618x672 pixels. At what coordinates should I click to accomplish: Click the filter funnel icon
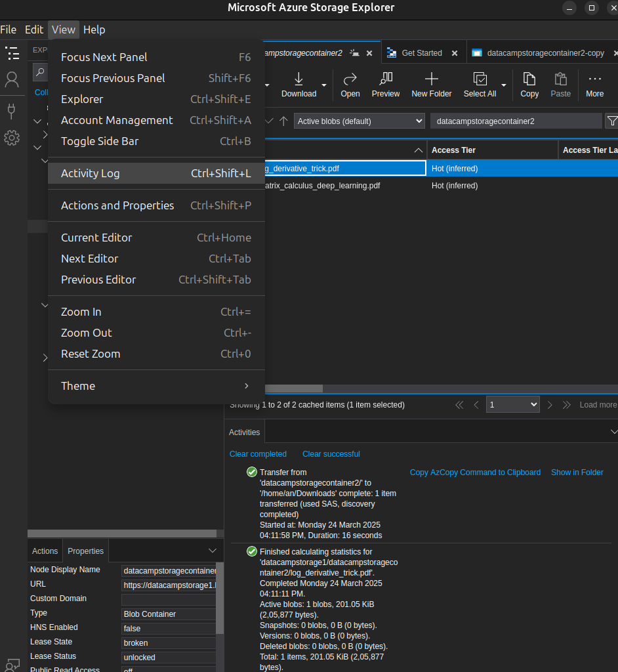[611, 121]
